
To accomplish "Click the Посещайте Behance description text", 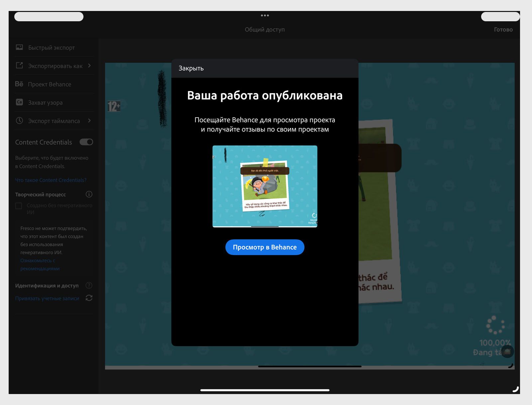I will click(x=265, y=125).
